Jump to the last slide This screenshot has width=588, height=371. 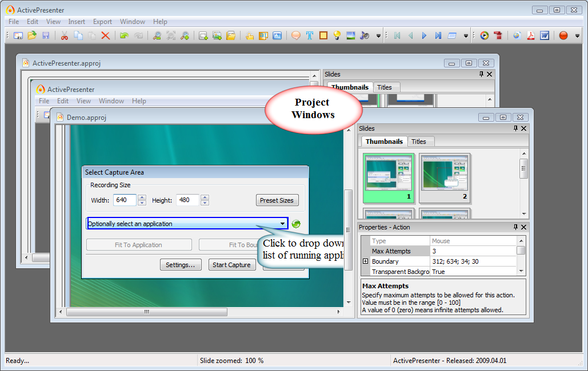(438, 35)
